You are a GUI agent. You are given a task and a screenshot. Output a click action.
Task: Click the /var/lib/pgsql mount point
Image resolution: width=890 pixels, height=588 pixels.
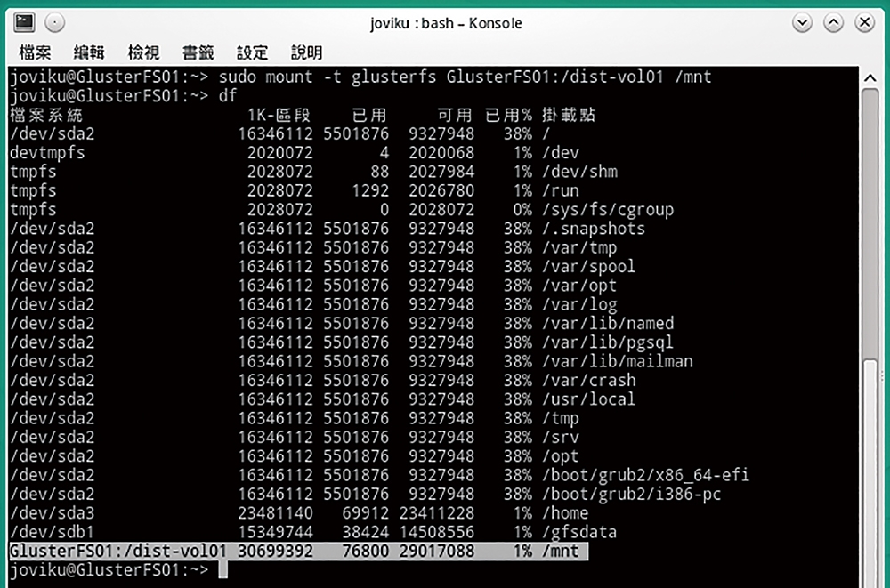click(x=608, y=342)
